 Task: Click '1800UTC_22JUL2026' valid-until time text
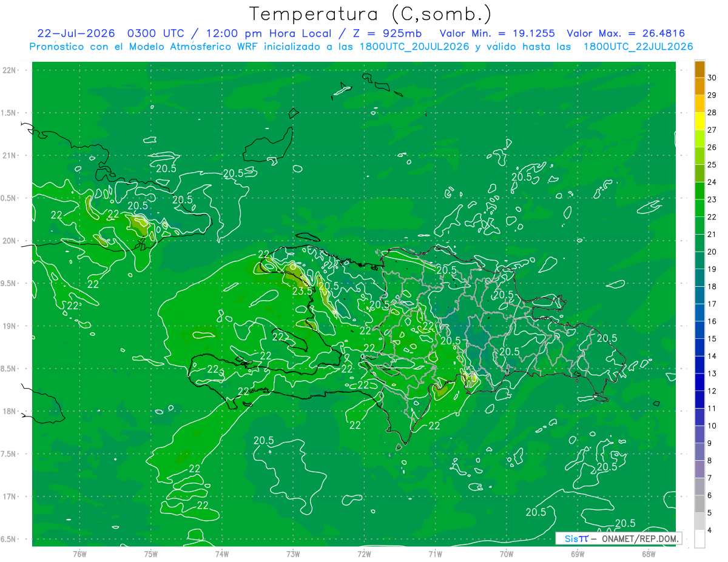638,47
